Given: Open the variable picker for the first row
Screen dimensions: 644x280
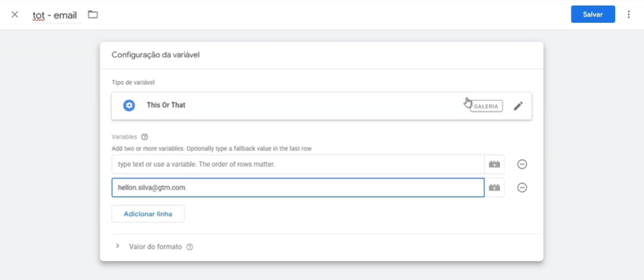Looking at the screenshot, I should pyautogui.click(x=495, y=164).
